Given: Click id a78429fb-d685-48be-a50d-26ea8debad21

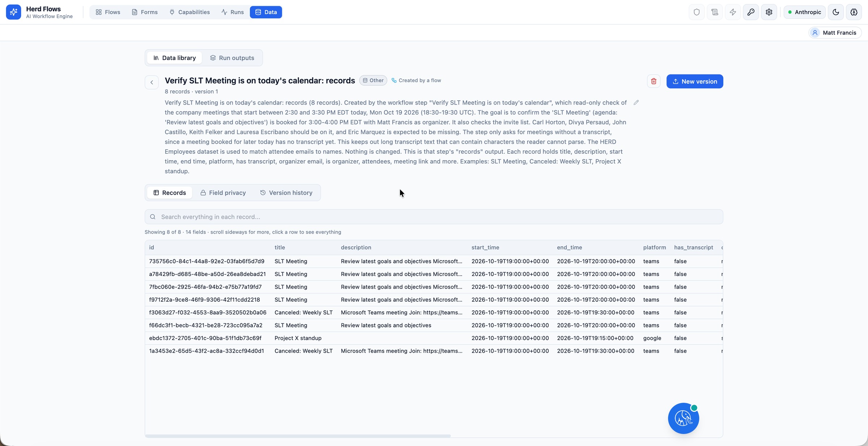Looking at the screenshot, I should click(207, 274).
